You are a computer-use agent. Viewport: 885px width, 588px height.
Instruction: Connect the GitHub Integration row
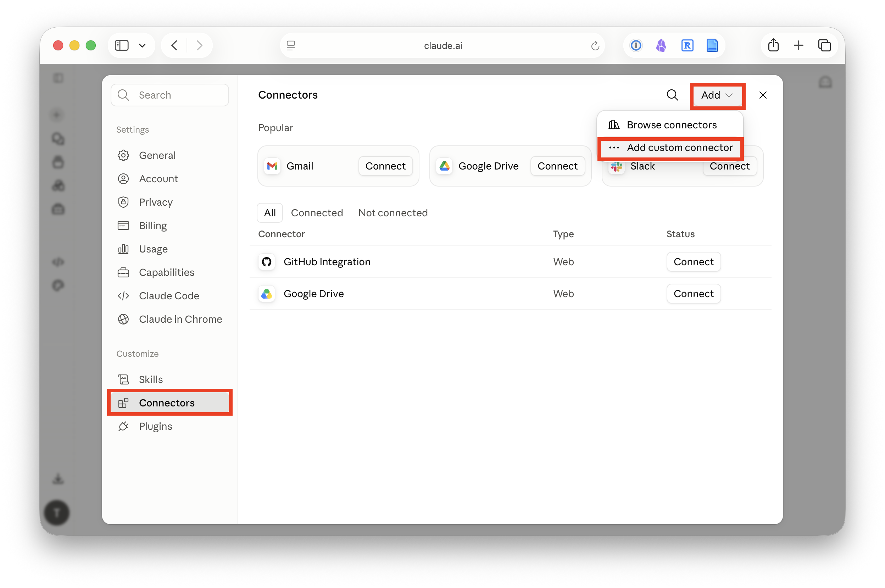point(694,262)
